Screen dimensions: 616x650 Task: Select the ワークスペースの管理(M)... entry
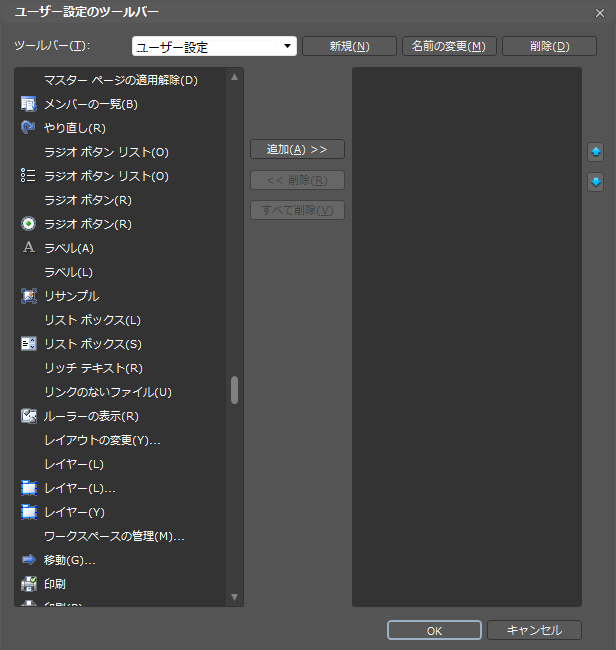pyautogui.click(x=121, y=536)
